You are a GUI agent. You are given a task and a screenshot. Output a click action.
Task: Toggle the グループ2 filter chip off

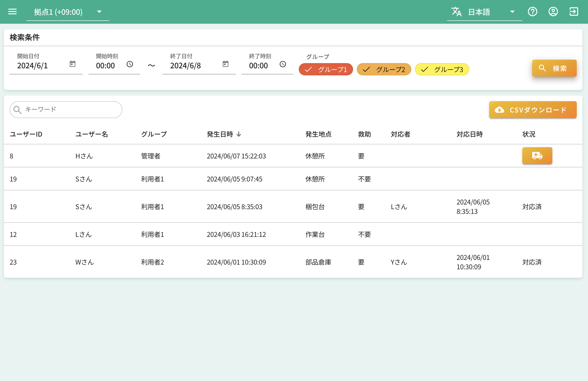(384, 69)
